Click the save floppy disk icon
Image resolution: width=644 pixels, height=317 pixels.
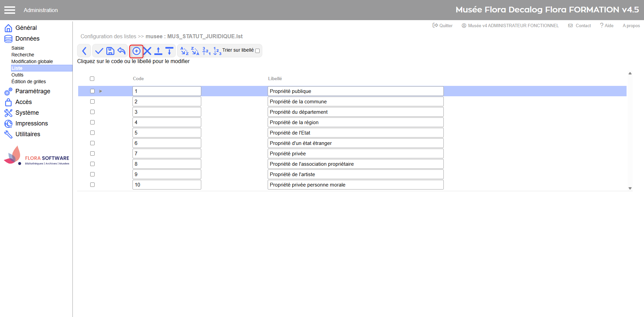coord(110,51)
